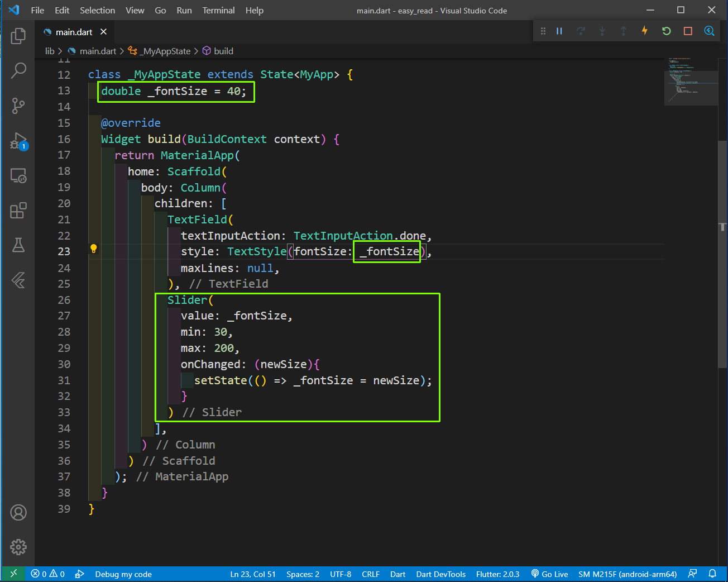The height and width of the screenshot is (582, 728).
Task: Click Flutter: 2.0.3 version
Action: pos(497,574)
